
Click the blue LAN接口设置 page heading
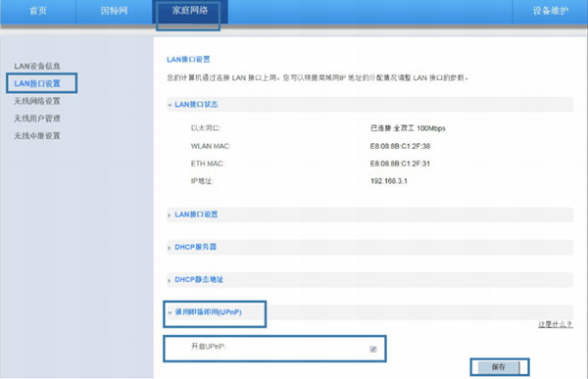(x=188, y=59)
